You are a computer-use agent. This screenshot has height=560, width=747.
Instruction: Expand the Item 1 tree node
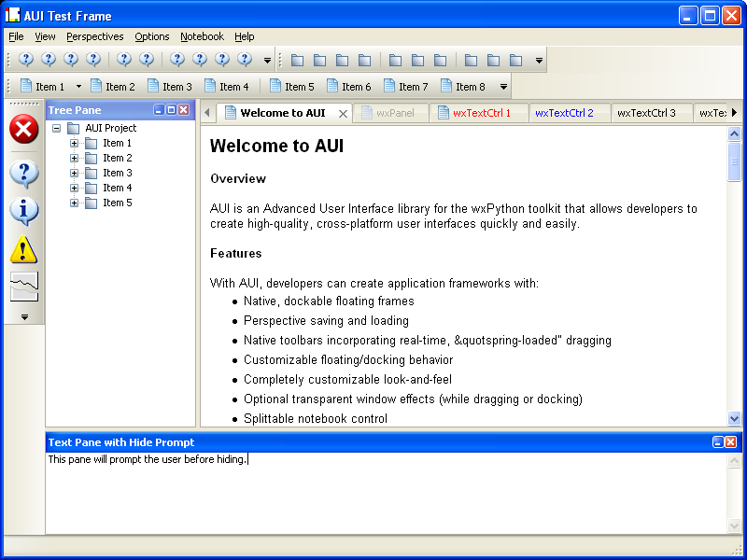75,144
